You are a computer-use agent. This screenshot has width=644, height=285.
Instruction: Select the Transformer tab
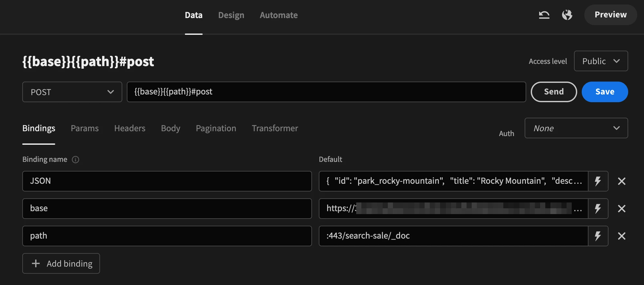[x=275, y=128]
